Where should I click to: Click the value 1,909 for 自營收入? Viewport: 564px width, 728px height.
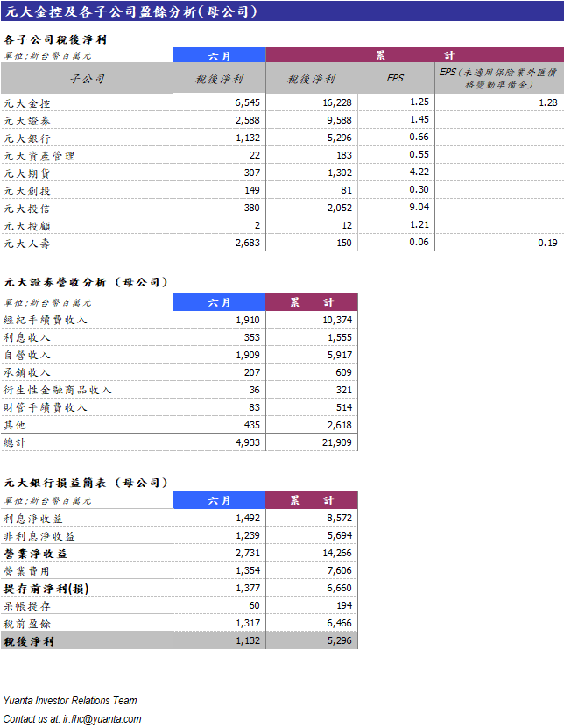pos(248,355)
